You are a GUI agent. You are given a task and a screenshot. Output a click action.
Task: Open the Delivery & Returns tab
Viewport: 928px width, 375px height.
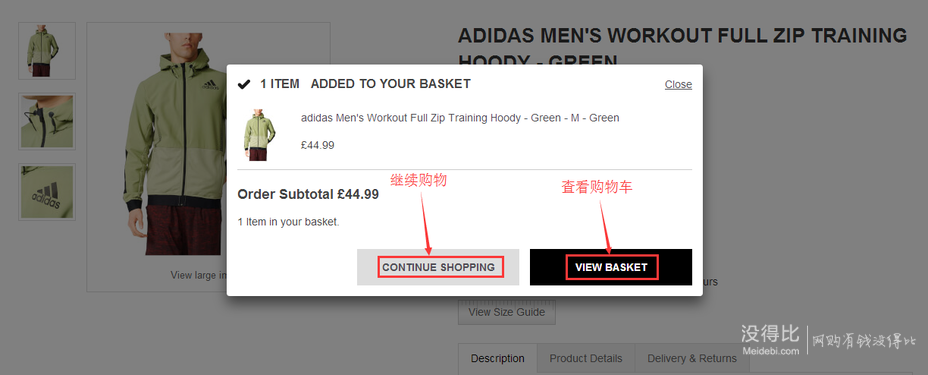[x=692, y=358]
